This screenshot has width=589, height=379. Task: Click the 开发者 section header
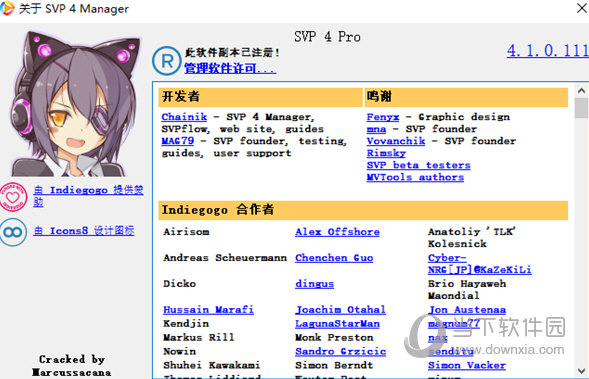tap(260, 97)
